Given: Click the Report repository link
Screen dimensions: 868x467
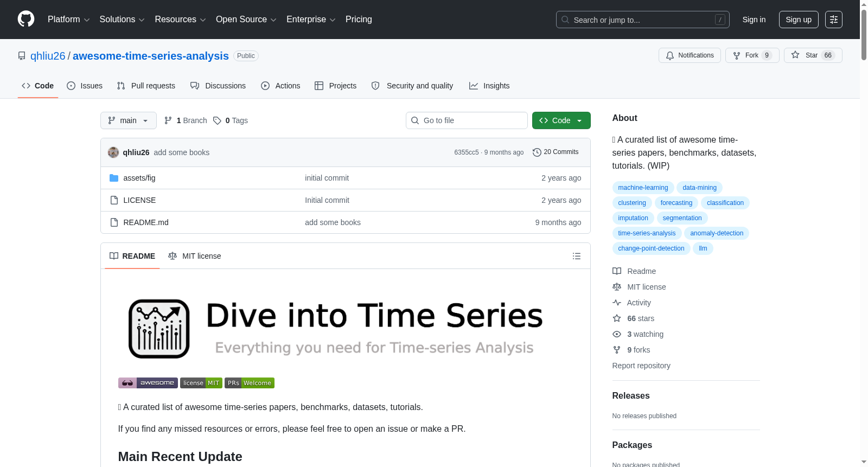Looking at the screenshot, I should click(641, 366).
